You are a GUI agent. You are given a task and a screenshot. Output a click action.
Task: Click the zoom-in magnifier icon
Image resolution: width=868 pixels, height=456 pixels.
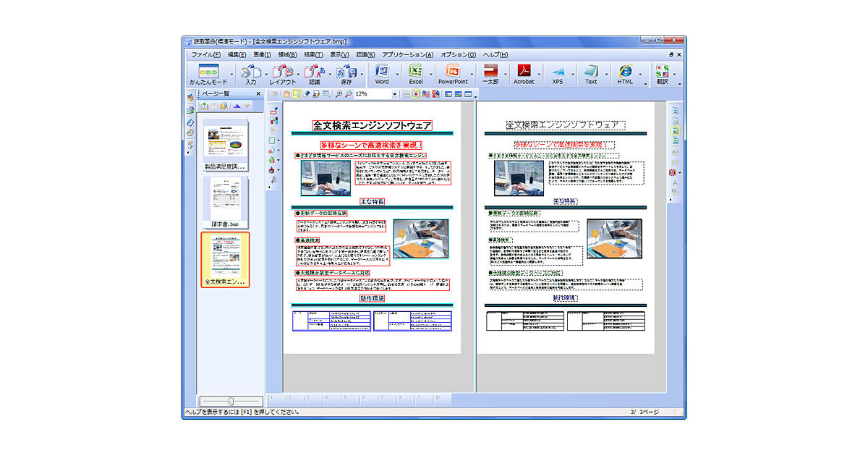coord(339,94)
